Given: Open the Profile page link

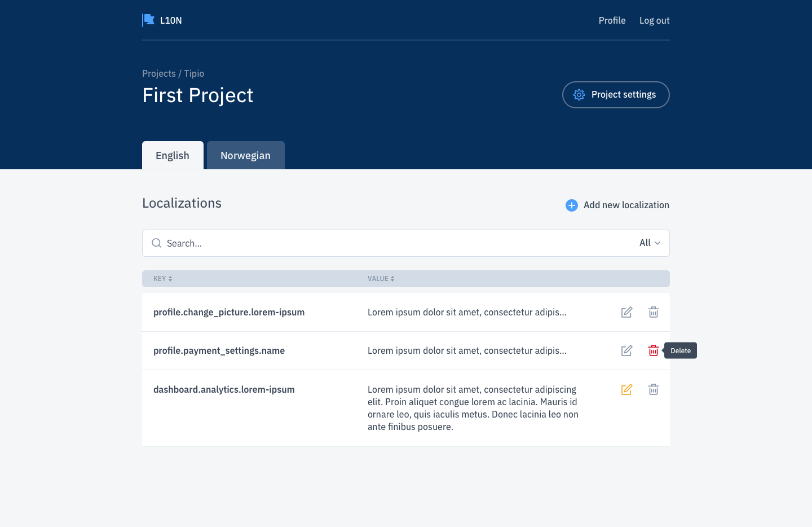Looking at the screenshot, I should click(x=612, y=20).
